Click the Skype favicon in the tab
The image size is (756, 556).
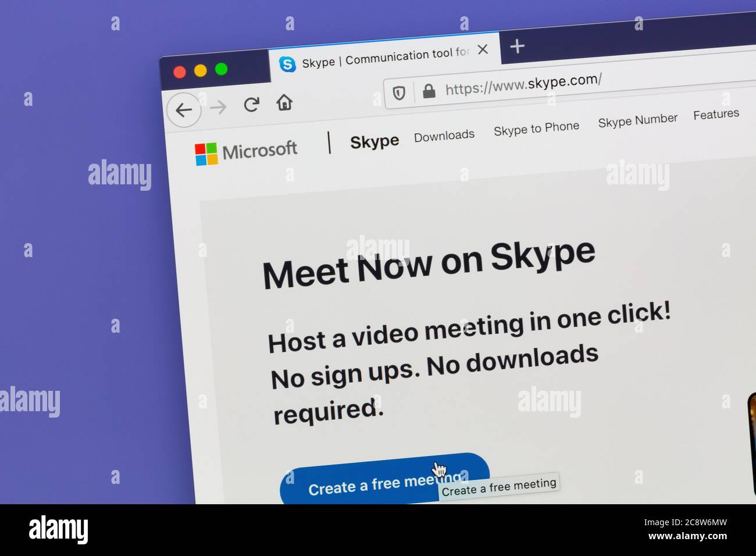pyautogui.click(x=287, y=64)
